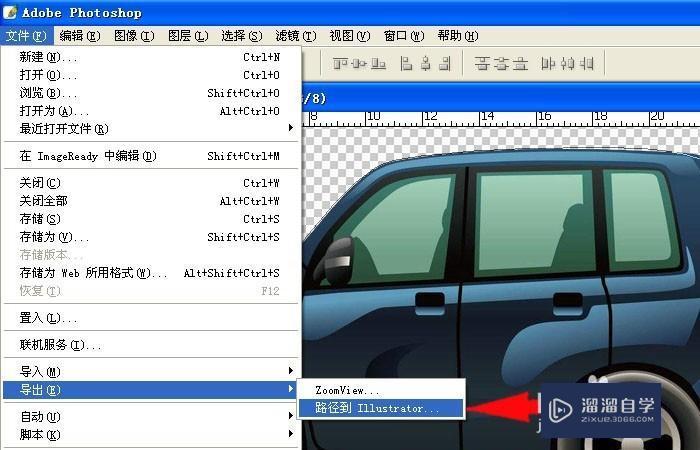Click the Align vertical centers icon
Image resolution: width=700 pixels, height=450 pixels.
point(359,64)
